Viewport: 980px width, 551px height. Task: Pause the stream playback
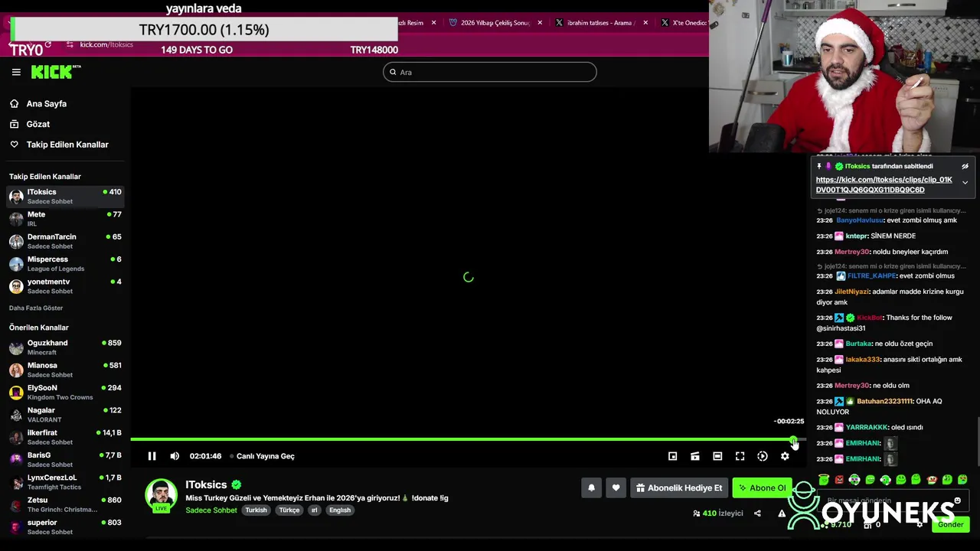[152, 456]
